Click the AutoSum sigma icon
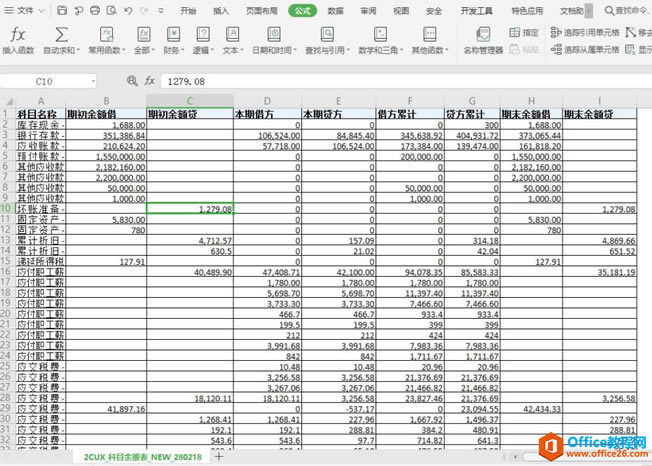The image size is (652, 466). tap(62, 35)
